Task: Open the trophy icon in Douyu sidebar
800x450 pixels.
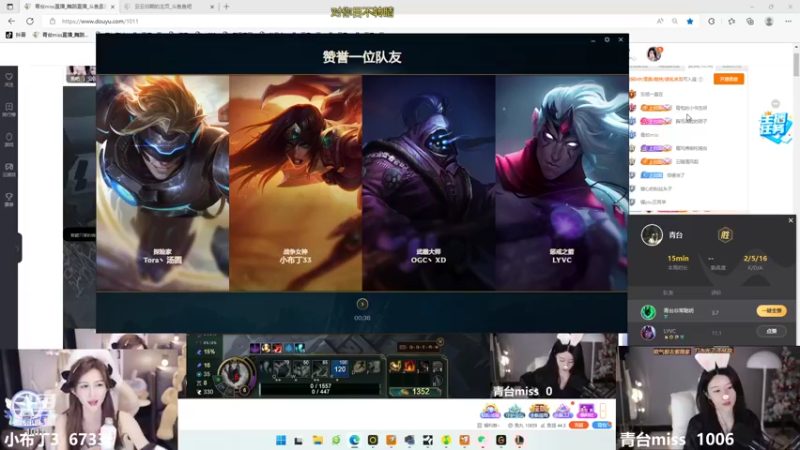Action: 9,199
